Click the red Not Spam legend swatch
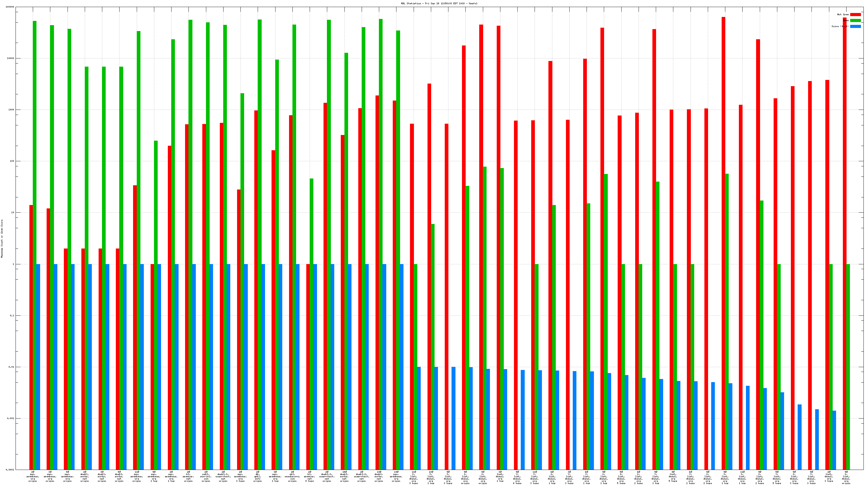The height and width of the screenshot is (488, 868). pyautogui.click(x=855, y=14)
